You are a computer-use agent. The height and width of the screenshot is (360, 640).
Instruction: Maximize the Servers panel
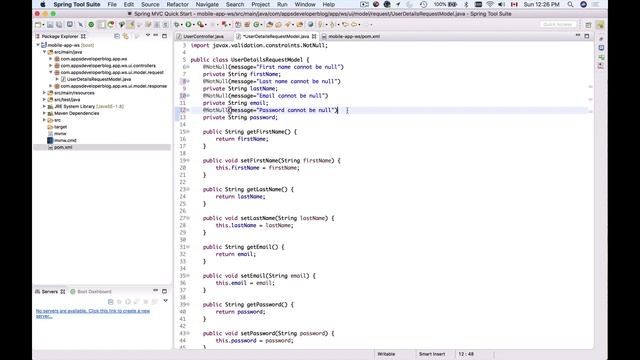click(x=164, y=291)
